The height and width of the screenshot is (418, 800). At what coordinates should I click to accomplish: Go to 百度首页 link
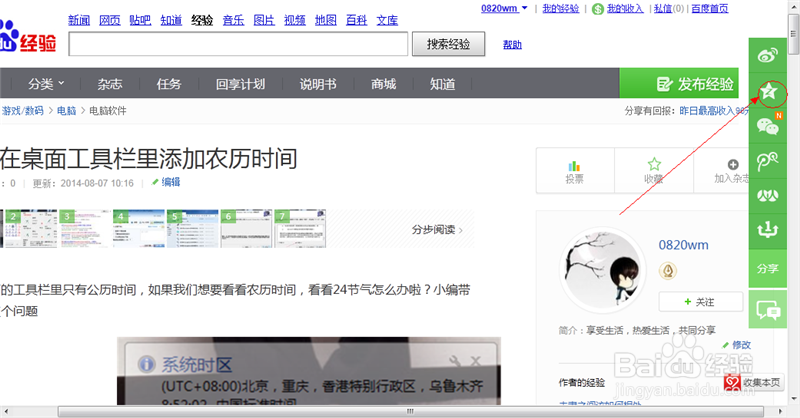(x=710, y=8)
